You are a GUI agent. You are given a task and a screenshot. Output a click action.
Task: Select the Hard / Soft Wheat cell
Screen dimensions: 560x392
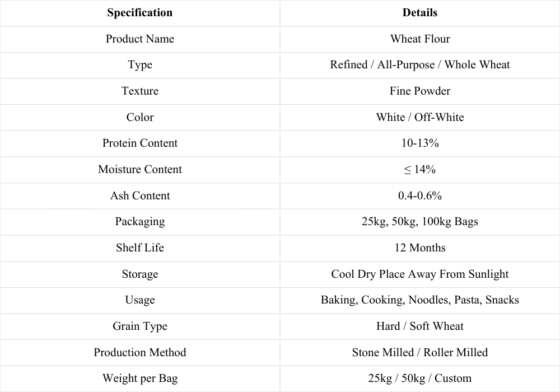[419, 326]
